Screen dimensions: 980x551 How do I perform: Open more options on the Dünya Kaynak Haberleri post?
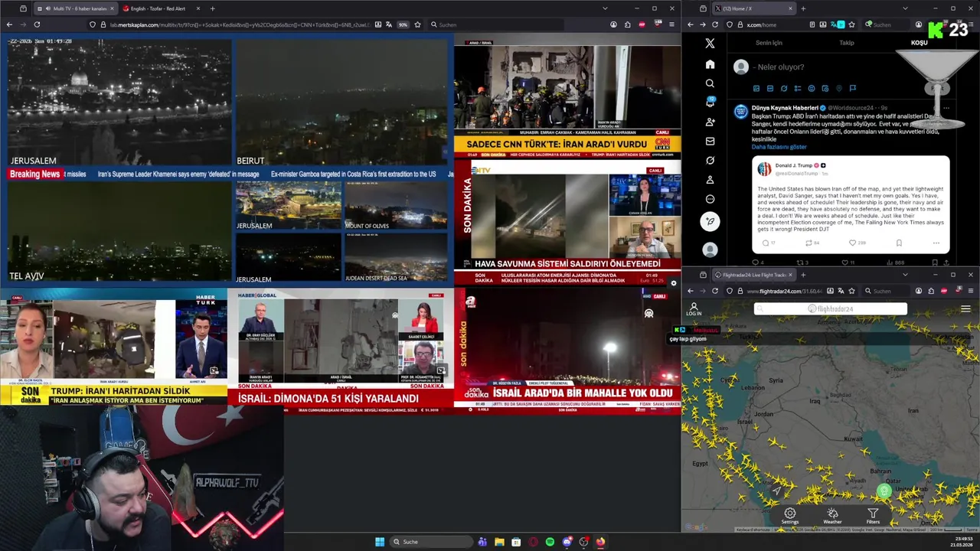tap(946, 108)
